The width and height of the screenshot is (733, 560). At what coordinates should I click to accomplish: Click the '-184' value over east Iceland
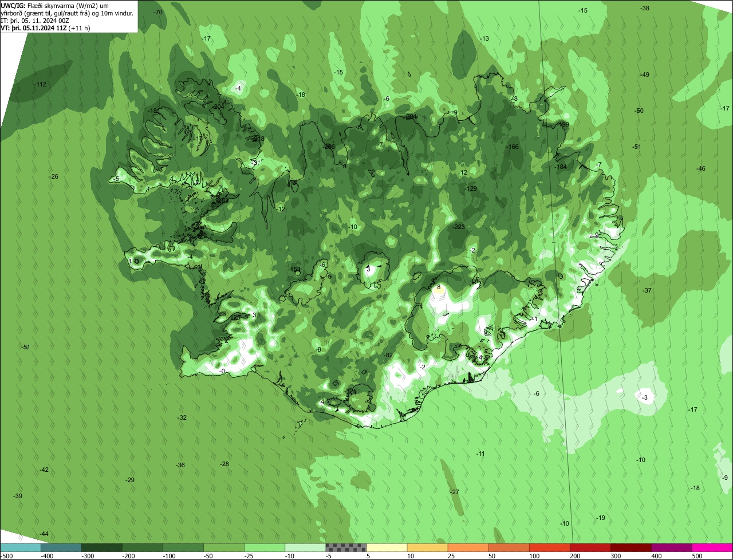pos(561,167)
